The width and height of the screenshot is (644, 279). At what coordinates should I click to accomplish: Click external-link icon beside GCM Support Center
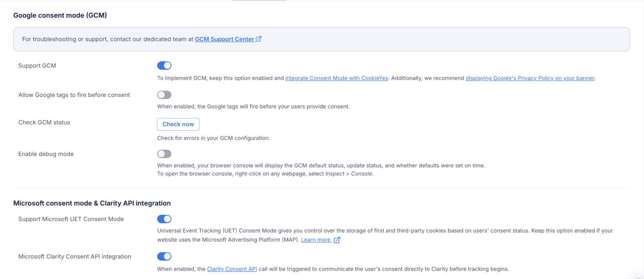(x=259, y=39)
